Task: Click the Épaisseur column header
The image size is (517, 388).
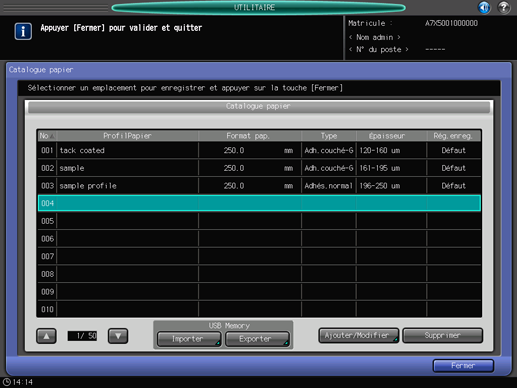Action: [391, 136]
